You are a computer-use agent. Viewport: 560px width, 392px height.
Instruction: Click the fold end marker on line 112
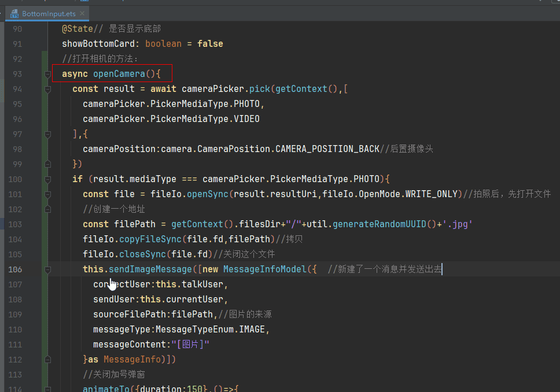48,360
